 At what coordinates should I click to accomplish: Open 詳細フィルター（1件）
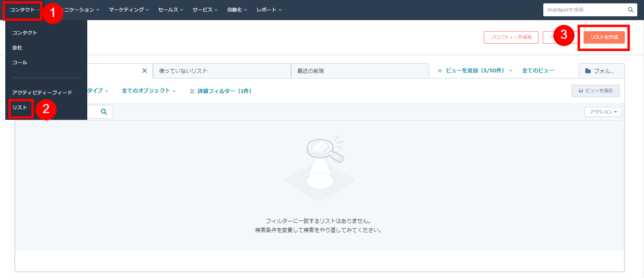pyautogui.click(x=221, y=91)
